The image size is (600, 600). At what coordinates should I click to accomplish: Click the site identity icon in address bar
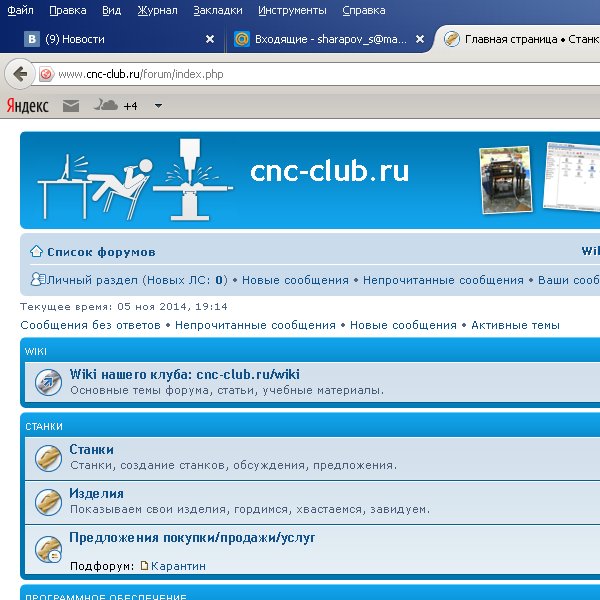(x=46, y=74)
